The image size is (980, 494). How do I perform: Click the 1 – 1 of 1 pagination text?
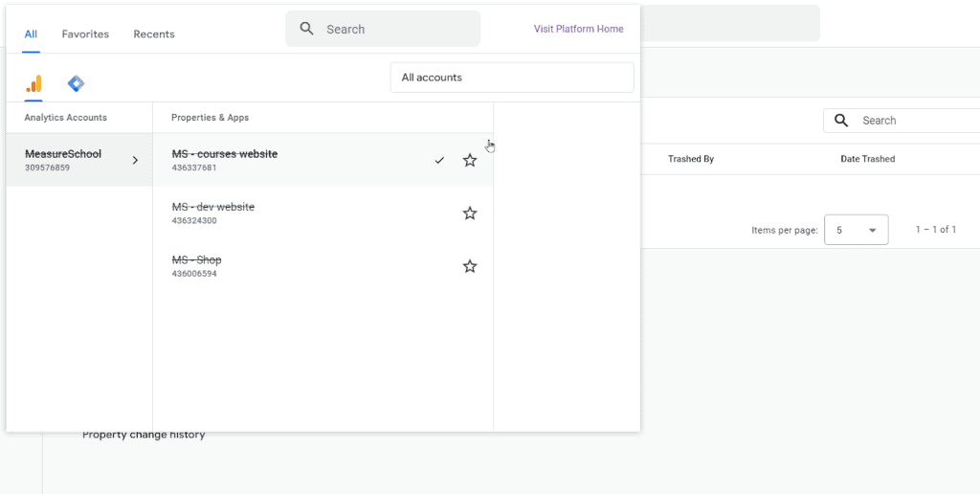coord(936,230)
